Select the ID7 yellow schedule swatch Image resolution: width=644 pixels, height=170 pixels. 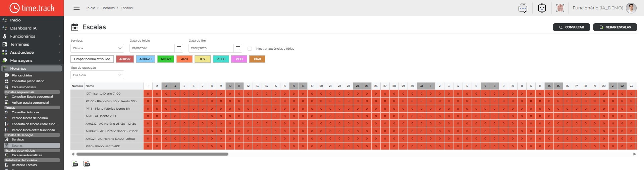click(203, 59)
